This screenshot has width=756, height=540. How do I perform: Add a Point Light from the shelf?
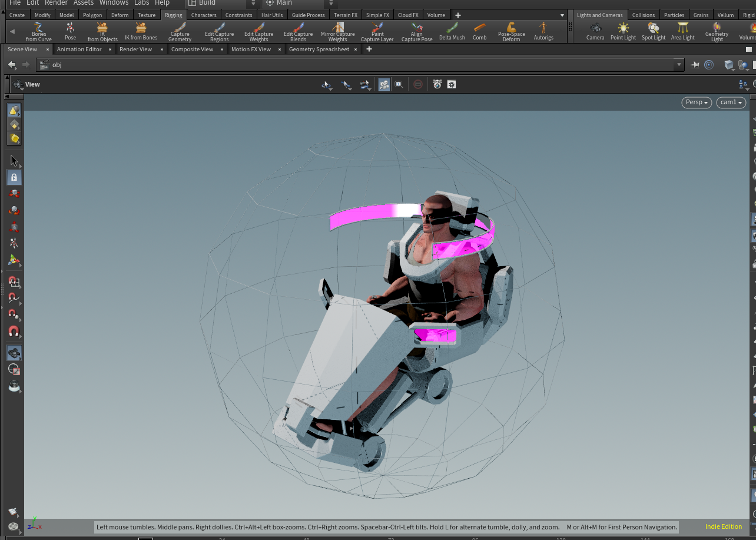point(623,31)
